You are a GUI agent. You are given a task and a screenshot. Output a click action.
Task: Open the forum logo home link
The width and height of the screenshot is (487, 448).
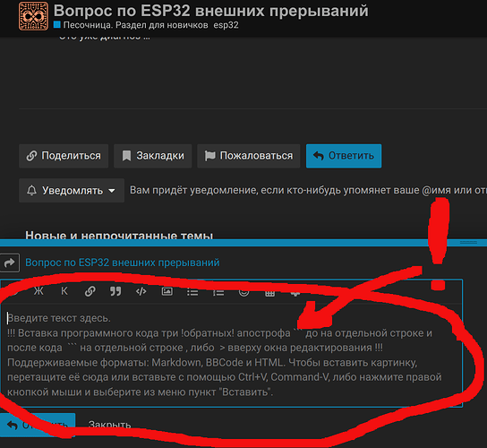33,16
